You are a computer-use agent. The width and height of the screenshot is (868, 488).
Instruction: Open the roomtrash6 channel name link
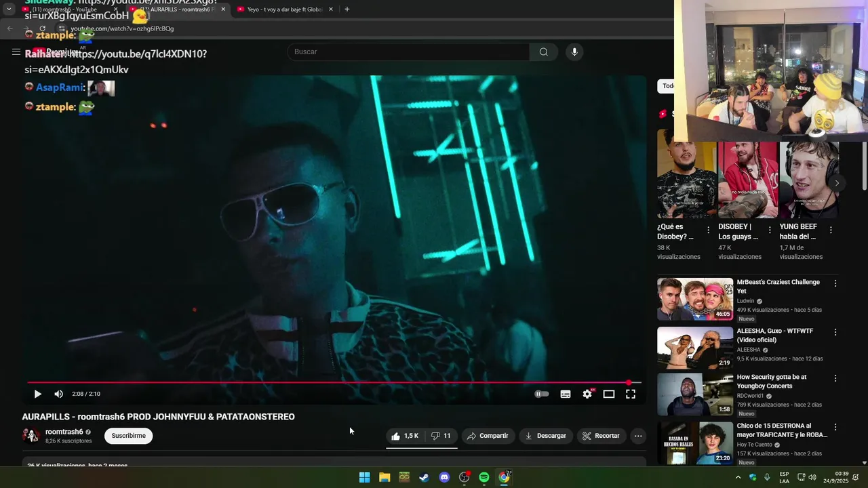click(64, 432)
